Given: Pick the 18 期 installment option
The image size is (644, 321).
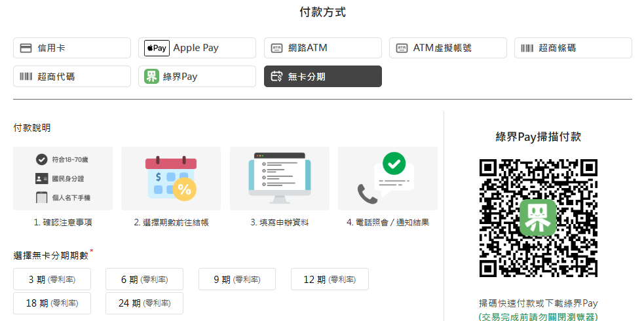Looking at the screenshot, I should coord(52,303).
